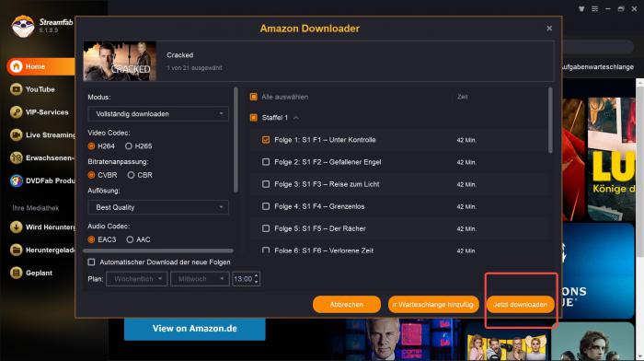Uncheck Folge 1 Unter Kontrolle

266,140
